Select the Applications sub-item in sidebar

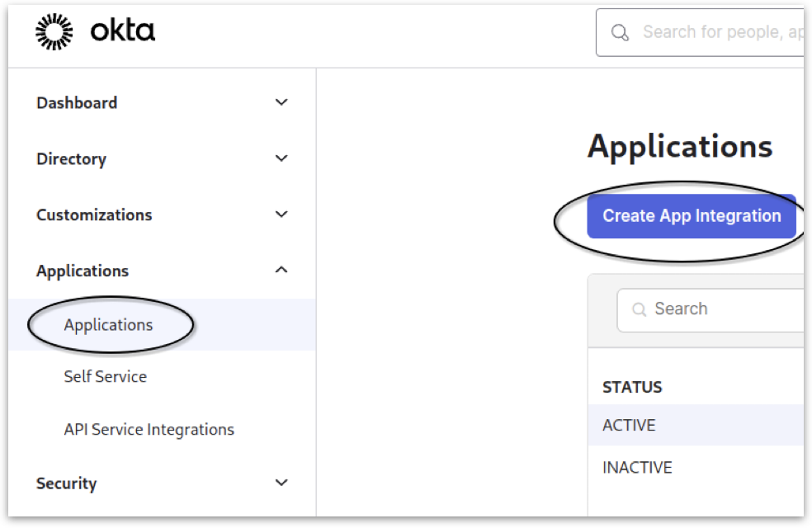[108, 325]
